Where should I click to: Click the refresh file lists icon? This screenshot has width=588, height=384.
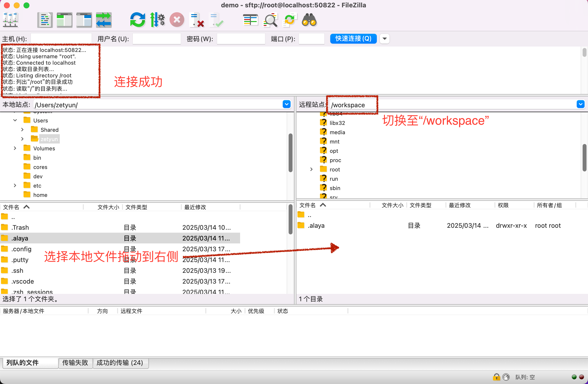coord(138,20)
